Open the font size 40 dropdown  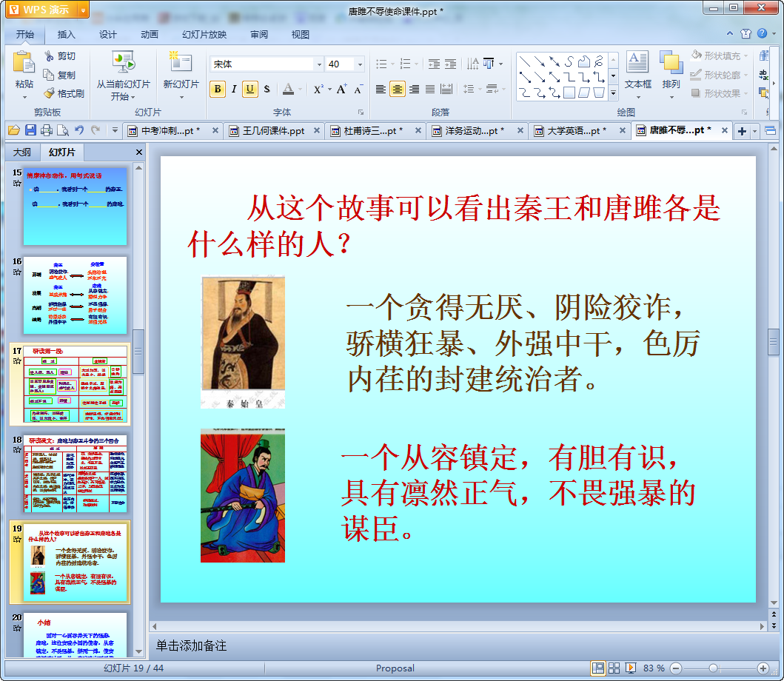point(360,64)
